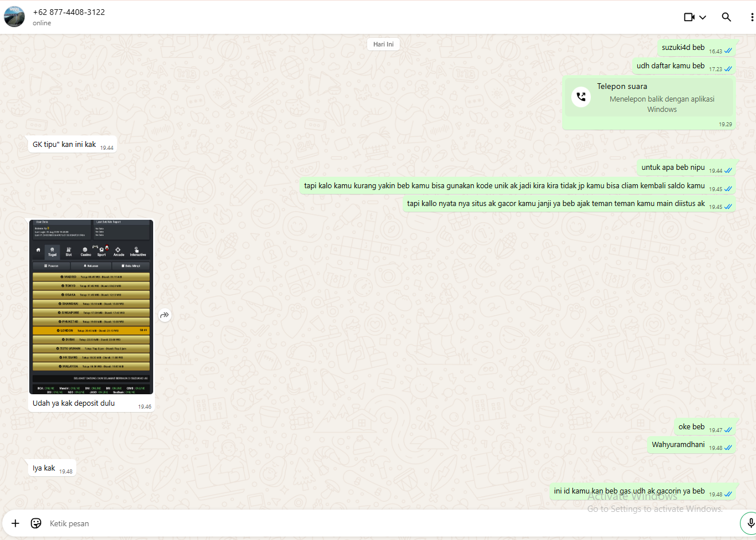Expand the call options chevron
This screenshot has width=756, height=540.
(703, 17)
